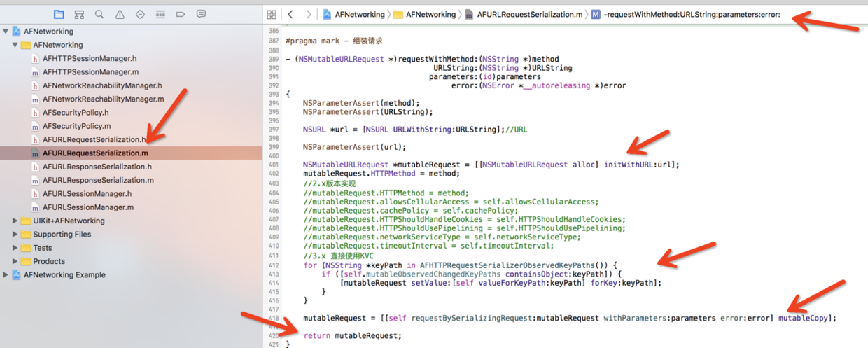
Task: Expand the AFNetworking Example project
Action: tap(6, 275)
